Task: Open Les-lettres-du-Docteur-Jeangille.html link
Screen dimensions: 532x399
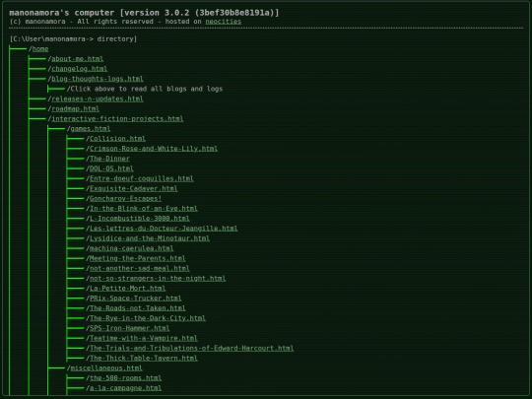Action: [x=164, y=229]
